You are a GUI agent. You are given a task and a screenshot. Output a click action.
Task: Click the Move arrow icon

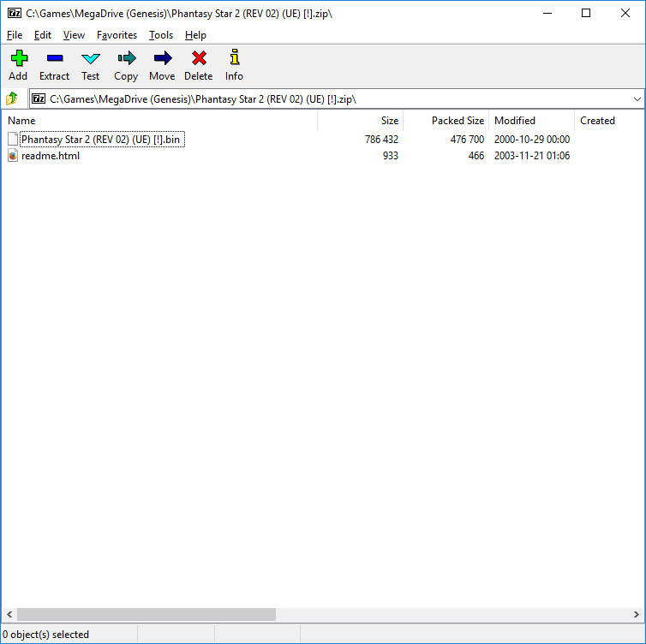tap(162, 58)
